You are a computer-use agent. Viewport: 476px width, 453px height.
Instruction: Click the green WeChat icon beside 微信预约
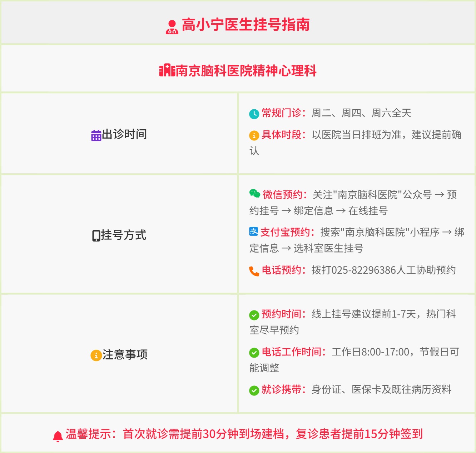coord(255,194)
